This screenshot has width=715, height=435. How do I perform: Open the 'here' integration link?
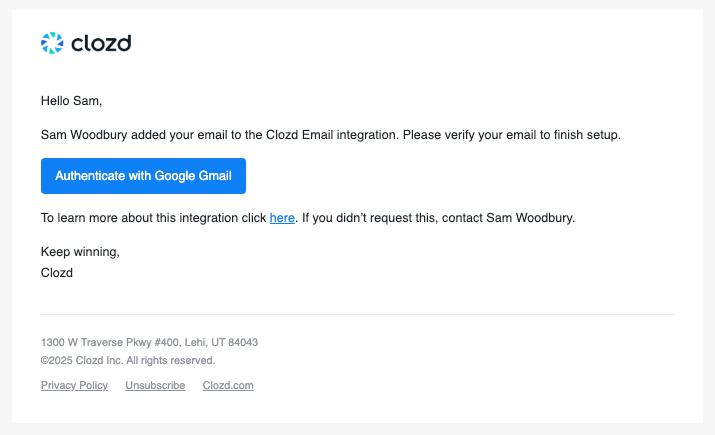point(282,217)
